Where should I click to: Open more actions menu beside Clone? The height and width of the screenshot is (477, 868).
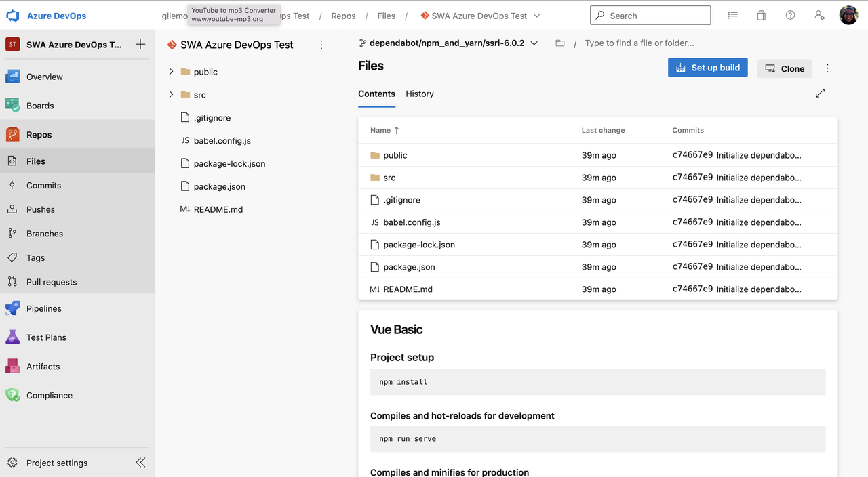click(x=827, y=68)
